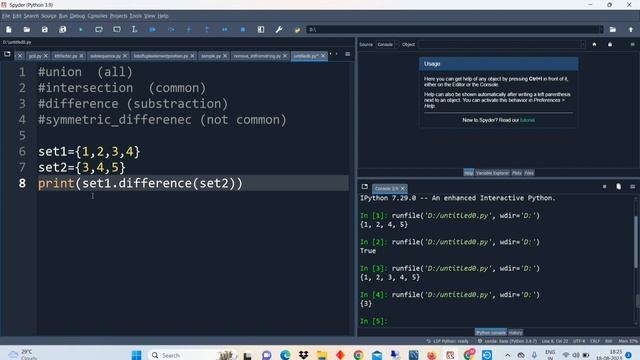Open the Tools menu
Image resolution: width=640 pixels, height=360 pixels.
pyautogui.click(x=136, y=16)
